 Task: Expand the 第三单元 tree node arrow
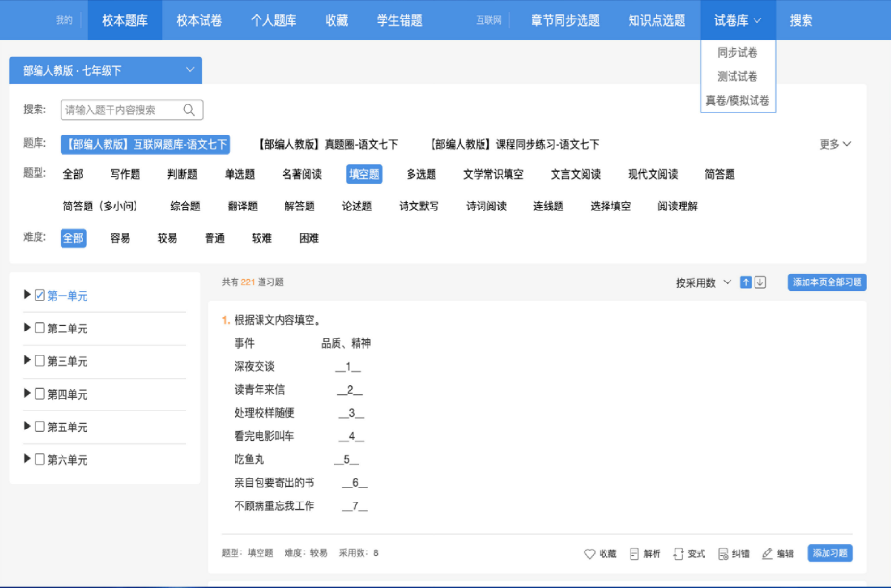[x=27, y=360]
